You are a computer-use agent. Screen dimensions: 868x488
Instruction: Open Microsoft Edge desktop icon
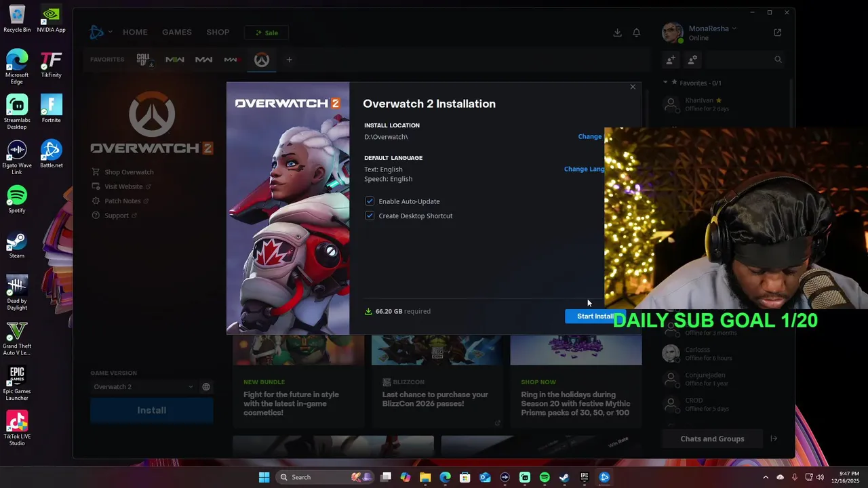pos(17,67)
